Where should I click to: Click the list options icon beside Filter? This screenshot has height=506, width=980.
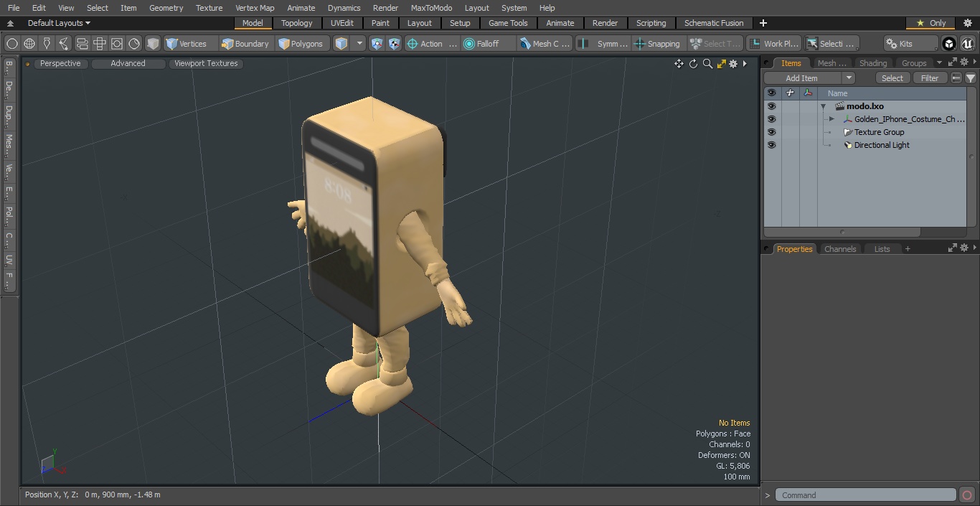(x=956, y=78)
